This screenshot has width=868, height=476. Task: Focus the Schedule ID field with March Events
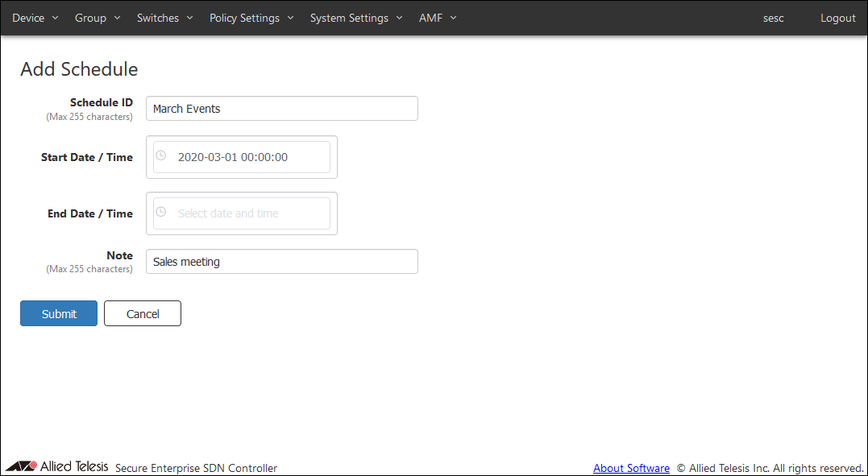(x=281, y=109)
